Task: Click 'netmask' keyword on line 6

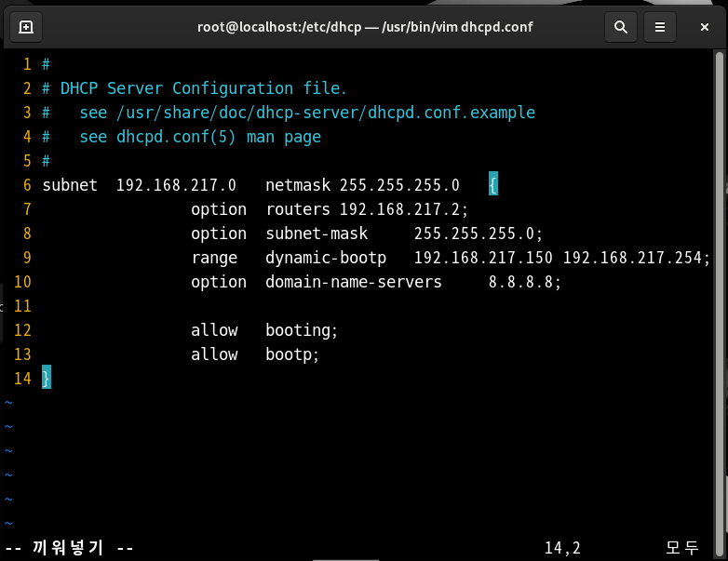Action: (298, 185)
